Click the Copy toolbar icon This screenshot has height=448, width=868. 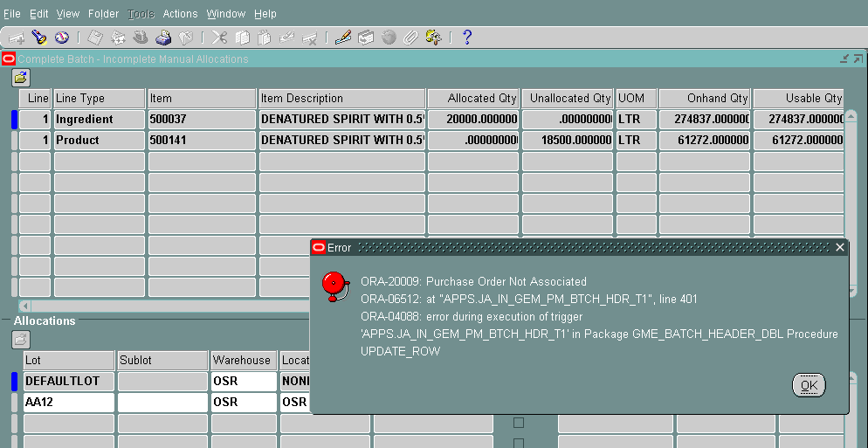243,38
